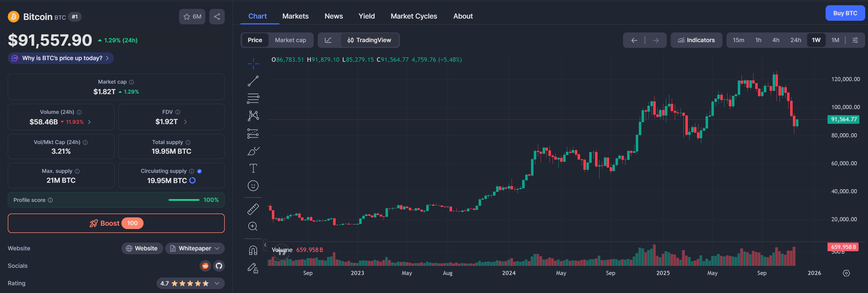This screenshot has width=868, height=293.
Task: Select the forecast position tool
Action: [253, 133]
